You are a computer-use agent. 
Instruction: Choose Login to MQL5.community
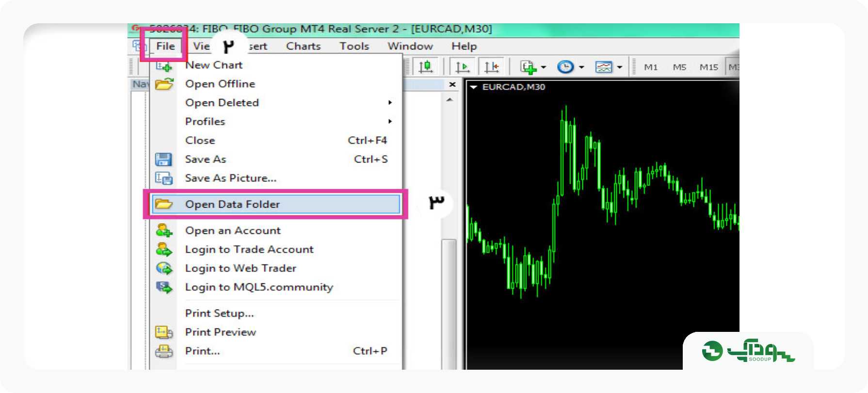point(275,287)
